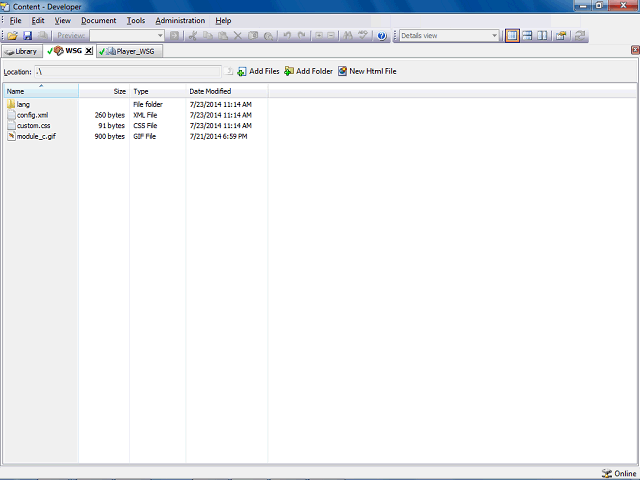Click the Paste toolbar icon
The height and width of the screenshot is (480, 640).
pyautogui.click(x=223, y=36)
